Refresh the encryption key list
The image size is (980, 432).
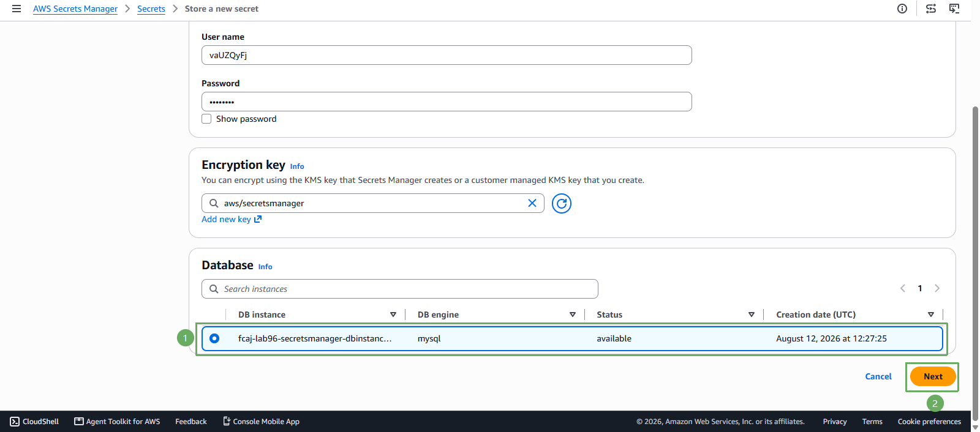(x=562, y=203)
